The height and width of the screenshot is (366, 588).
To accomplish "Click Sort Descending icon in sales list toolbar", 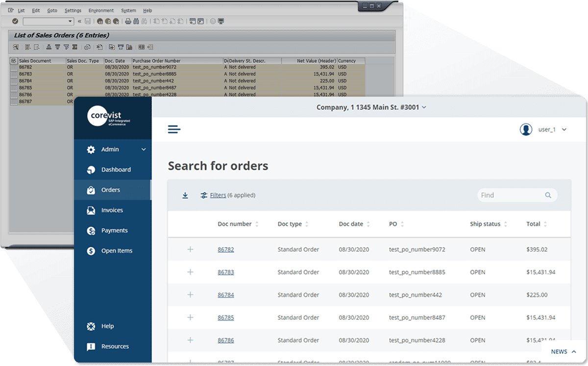I will [x=57, y=47].
